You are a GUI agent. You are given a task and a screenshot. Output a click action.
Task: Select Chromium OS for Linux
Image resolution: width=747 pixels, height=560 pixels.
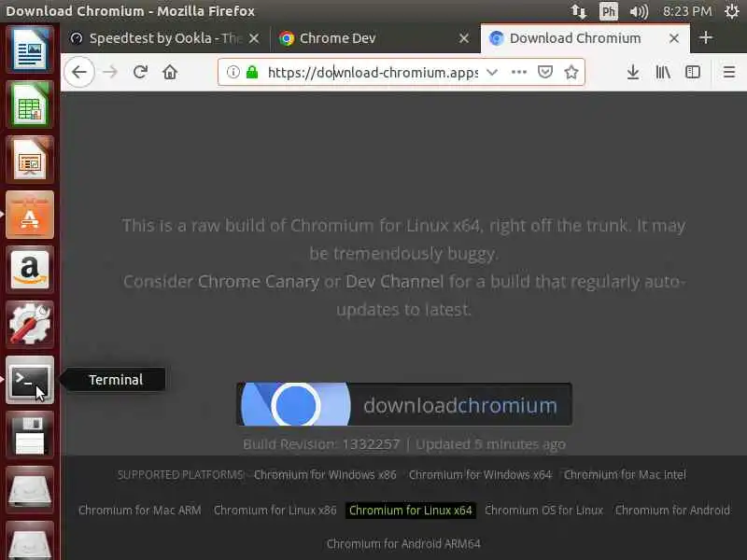[x=543, y=510]
